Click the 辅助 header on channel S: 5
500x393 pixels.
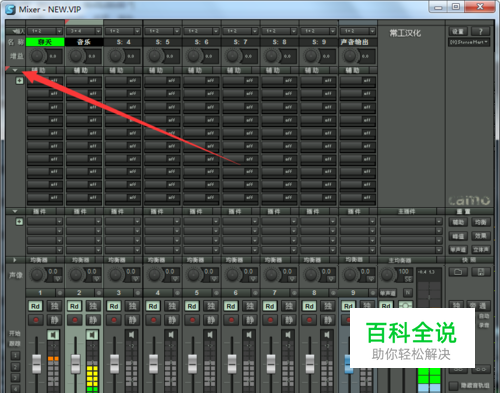tap(156, 70)
